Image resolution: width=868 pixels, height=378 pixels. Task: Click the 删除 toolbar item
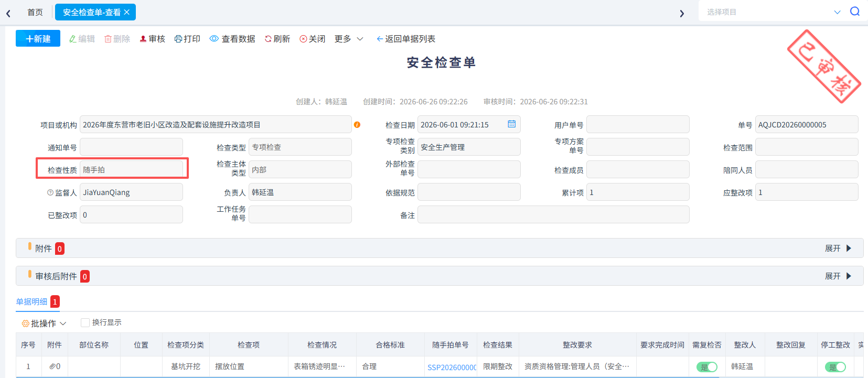117,39
